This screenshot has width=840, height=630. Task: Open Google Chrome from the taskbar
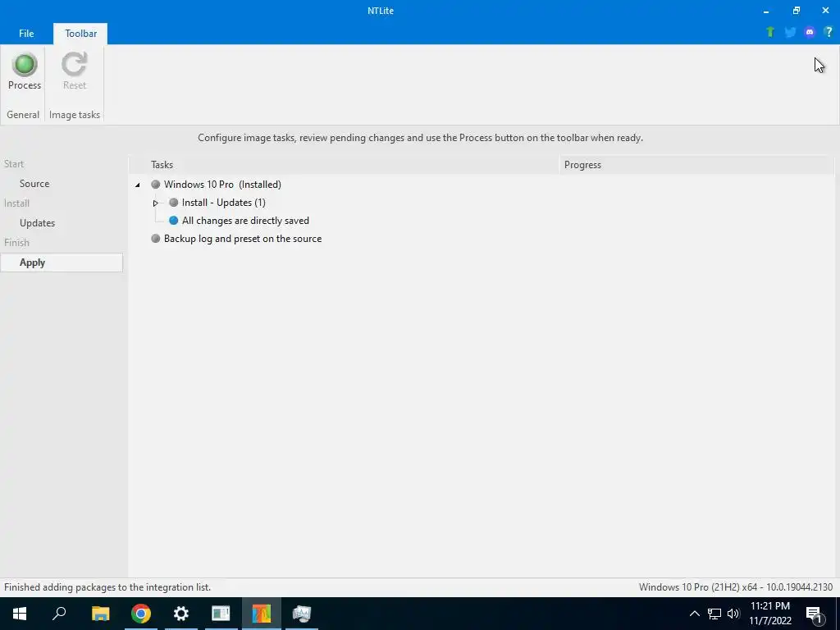pyautogui.click(x=141, y=614)
